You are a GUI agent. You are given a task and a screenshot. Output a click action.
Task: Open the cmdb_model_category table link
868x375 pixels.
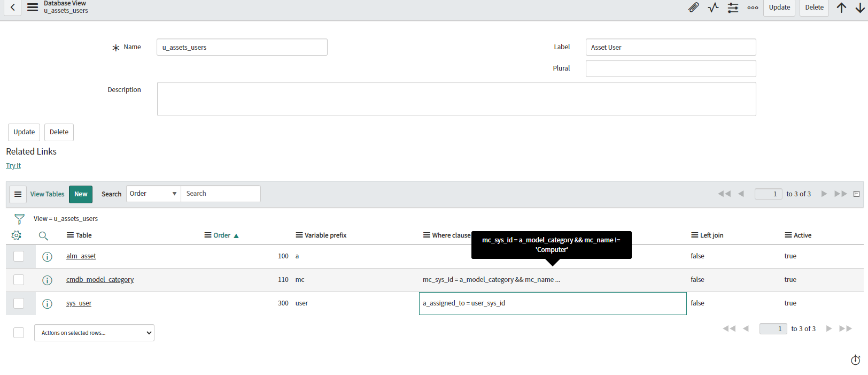(x=100, y=280)
